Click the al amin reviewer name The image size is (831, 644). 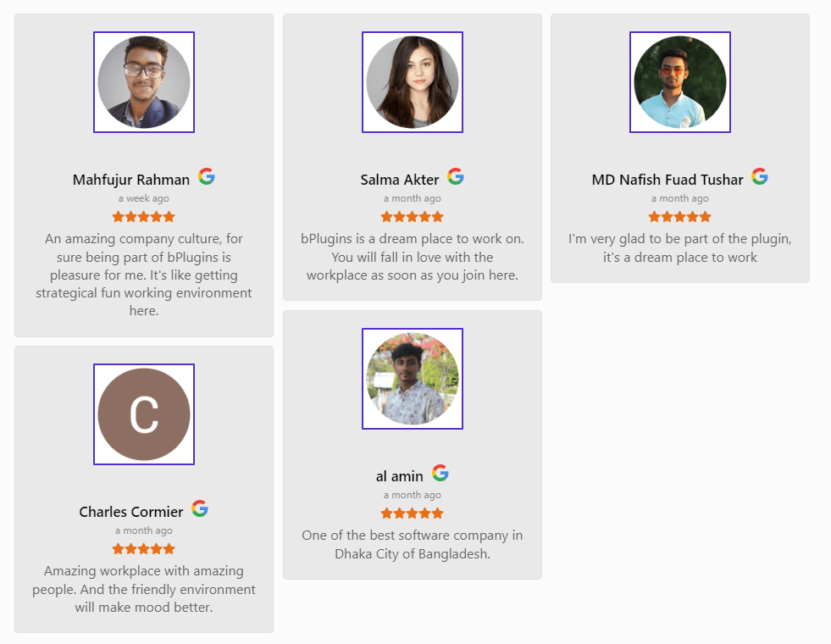[x=400, y=476]
